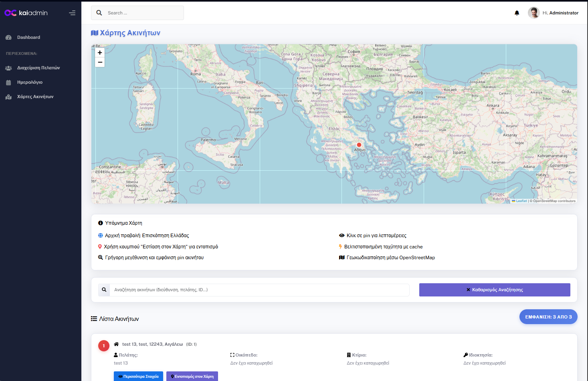Click the kaiadmin logo

pyautogui.click(x=26, y=13)
